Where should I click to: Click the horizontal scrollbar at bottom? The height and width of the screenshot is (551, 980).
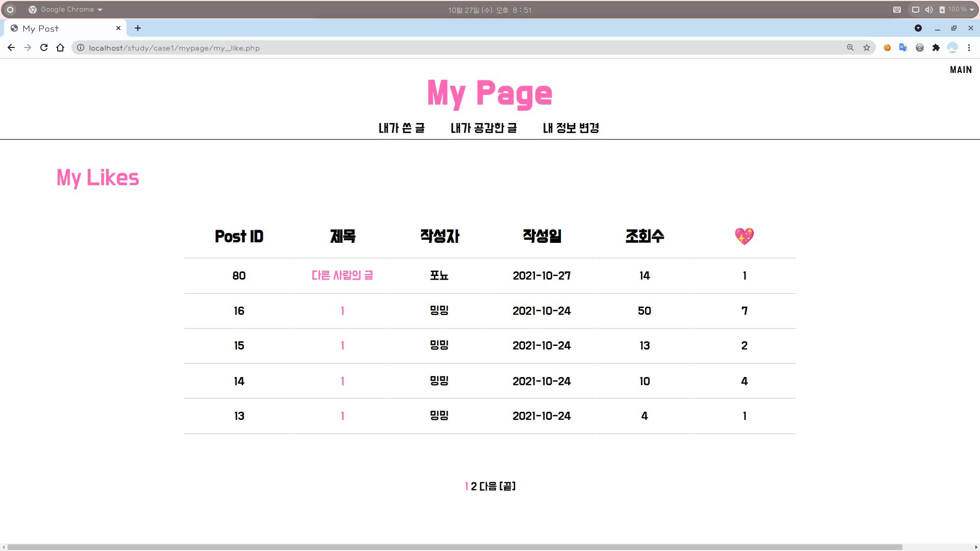click(454, 547)
